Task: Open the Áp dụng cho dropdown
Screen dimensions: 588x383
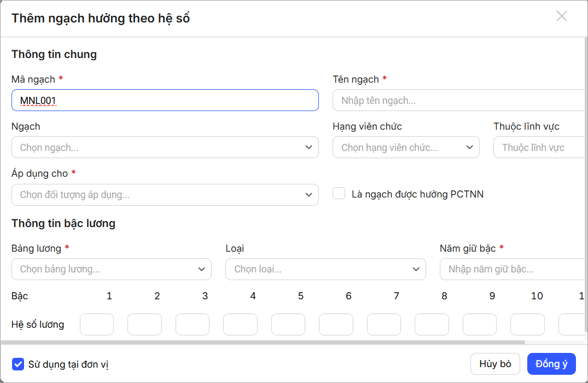Action: coord(165,195)
